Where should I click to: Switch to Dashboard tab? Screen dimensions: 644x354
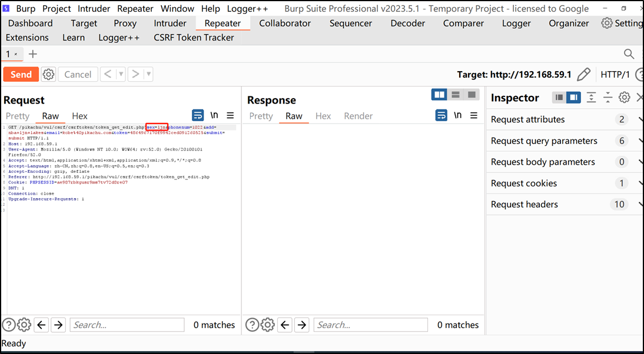[31, 24]
